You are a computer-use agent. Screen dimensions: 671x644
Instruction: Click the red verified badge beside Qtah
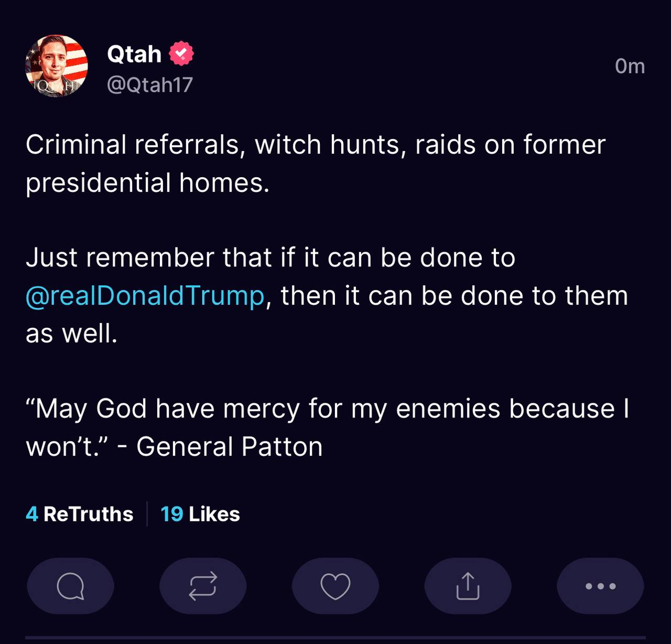click(x=181, y=53)
